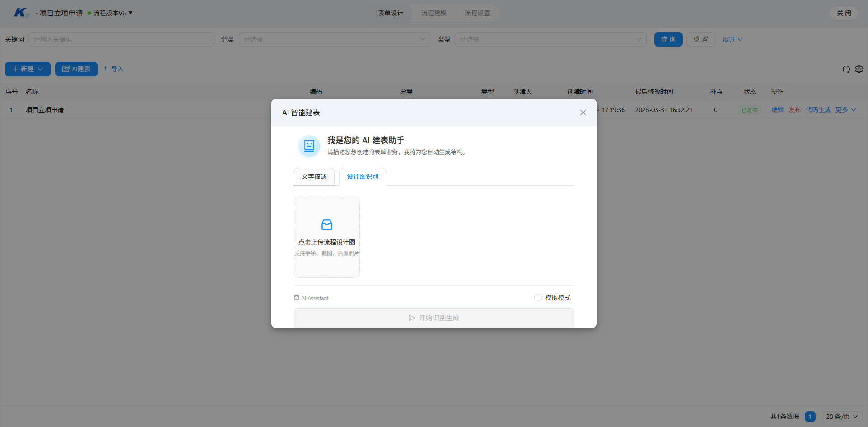This screenshot has height=427, width=868.
Task: Click the 排序 column header
Action: [716, 92]
